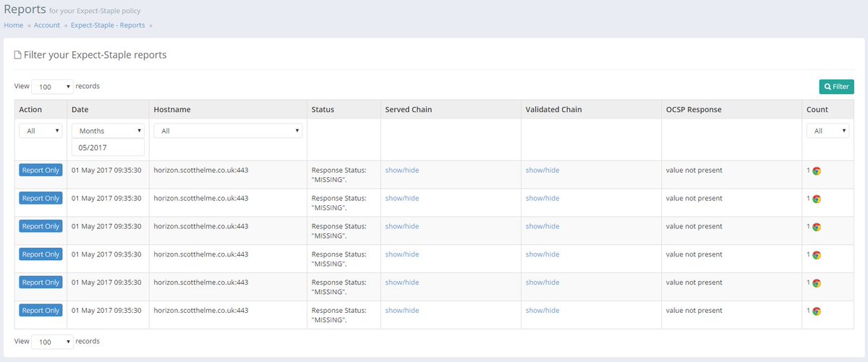Click the Chrome icon in the second report row
Viewport: 868px width, 362px height.
(x=817, y=199)
